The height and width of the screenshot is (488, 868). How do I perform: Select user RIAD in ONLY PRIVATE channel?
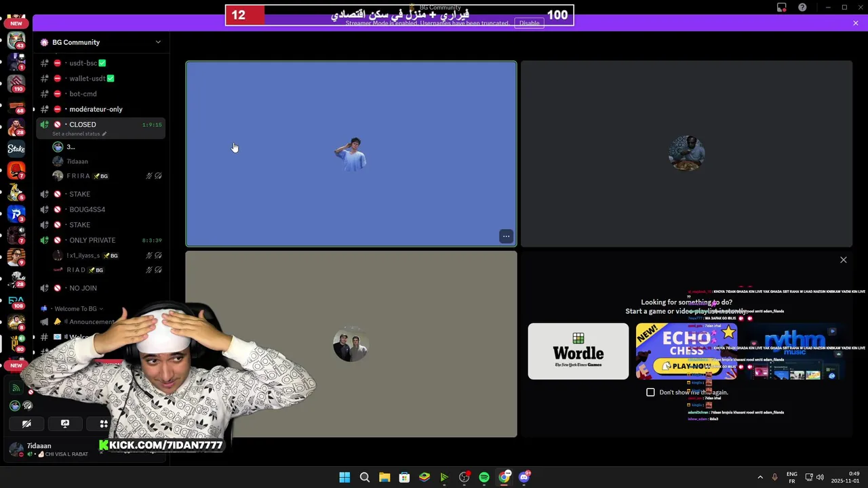108,270
